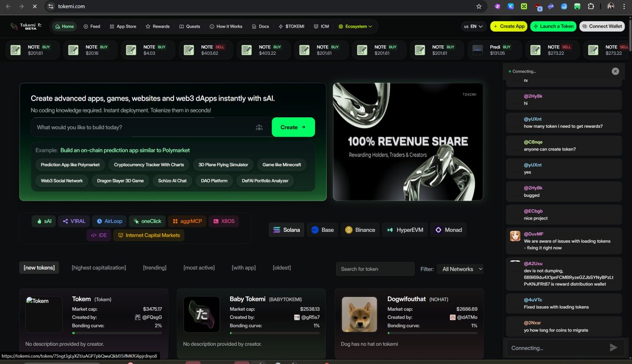Open the X8OS tool chip
Viewport: 632px width, 364px height.
click(223, 221)
